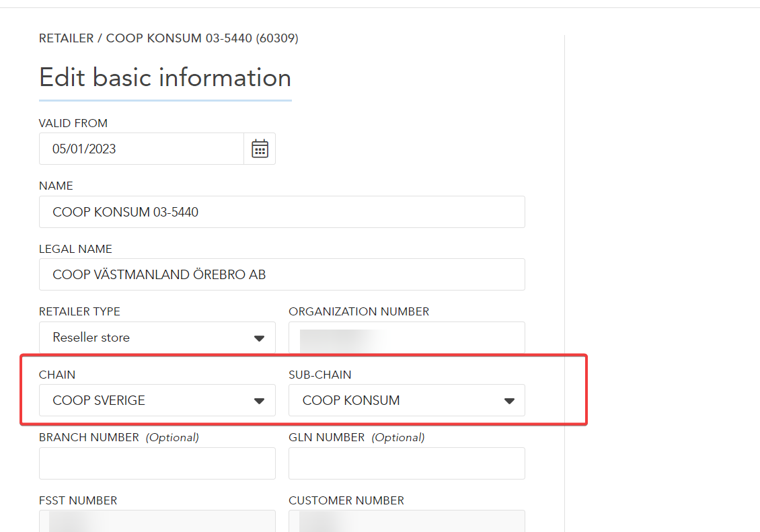Click the Edit basic information heading
Image resolution: width=760 pixels, height=532 pixels.
click(x=165, y=77)
